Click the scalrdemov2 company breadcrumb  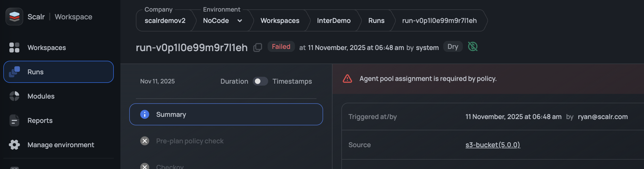coord(165,21)
